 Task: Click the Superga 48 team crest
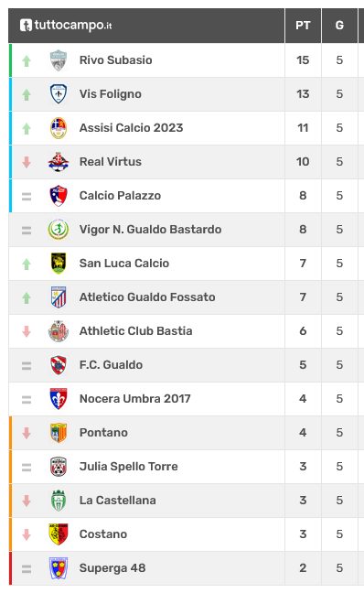[x=59, y=568]
